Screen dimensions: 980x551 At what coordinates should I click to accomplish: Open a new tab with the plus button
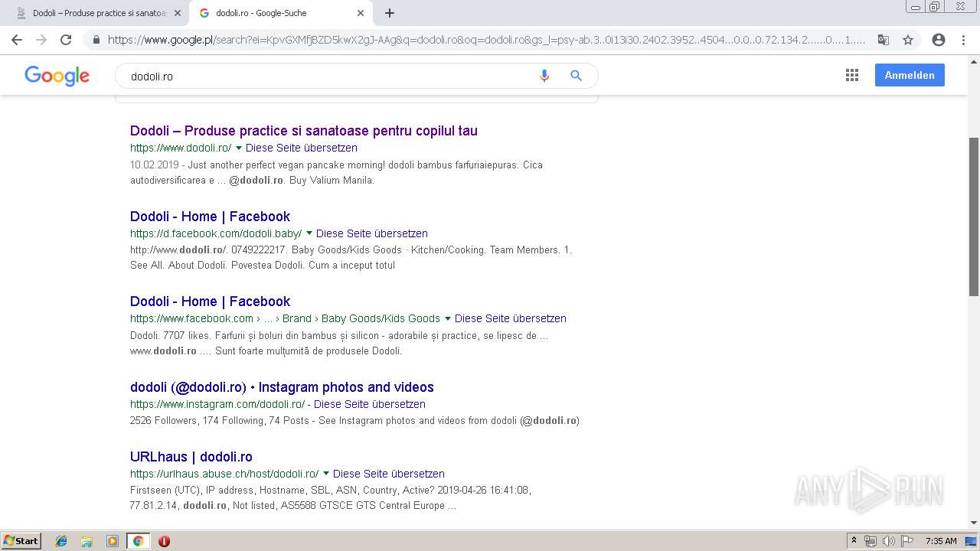(x=390, y=13)
